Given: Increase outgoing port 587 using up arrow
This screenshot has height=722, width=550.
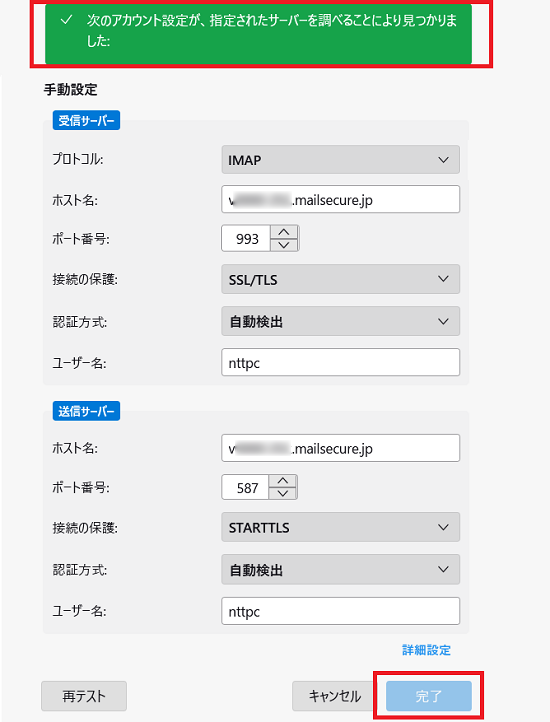Looking at the screenshot, I should tap(283, 481).
